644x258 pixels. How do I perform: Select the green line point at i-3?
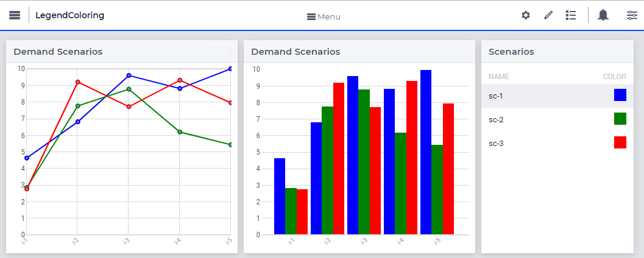(x=129, y=89)
